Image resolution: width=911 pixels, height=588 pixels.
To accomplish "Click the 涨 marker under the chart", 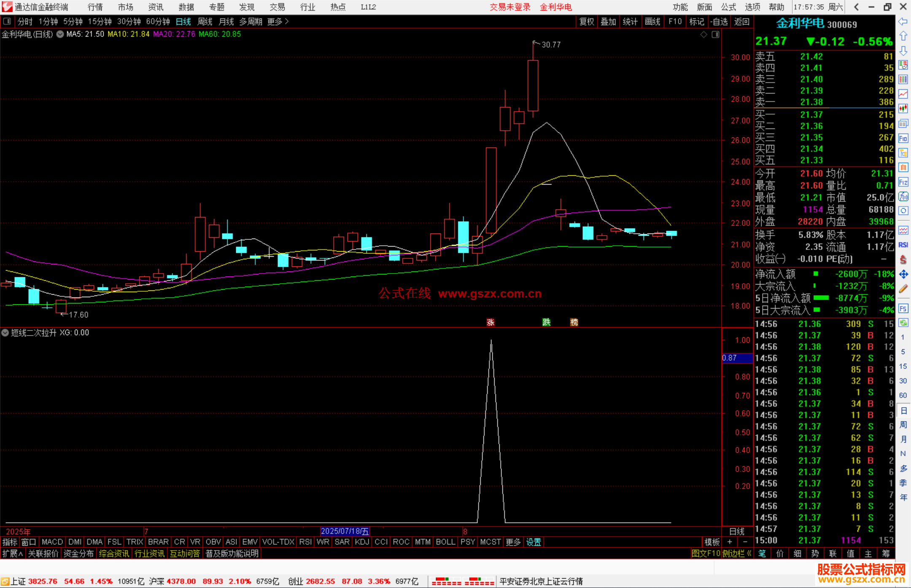I will click(491, 322).
